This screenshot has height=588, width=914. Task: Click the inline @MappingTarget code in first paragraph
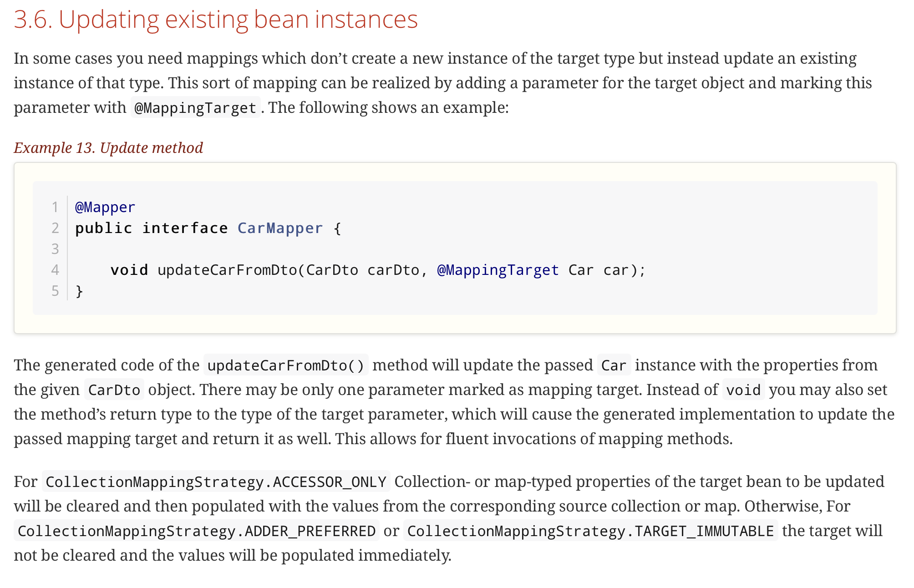(x=195, y=108)
